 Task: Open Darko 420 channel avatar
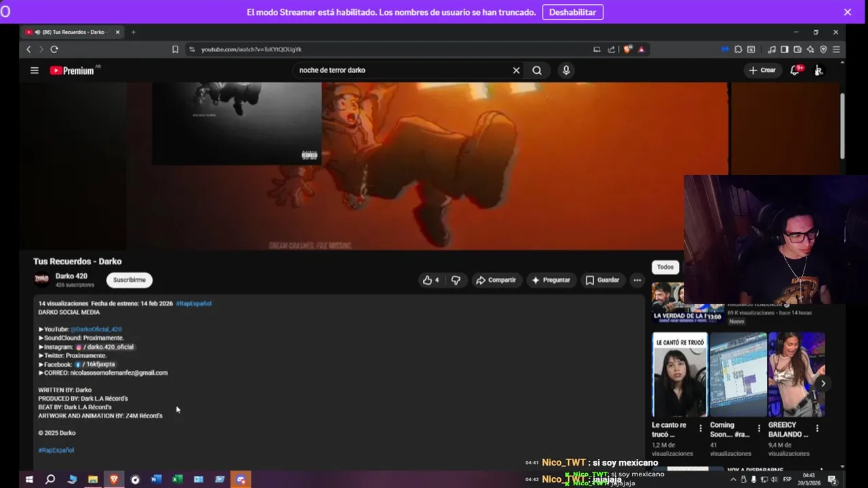pyautogui.click(x=42, y=280)
